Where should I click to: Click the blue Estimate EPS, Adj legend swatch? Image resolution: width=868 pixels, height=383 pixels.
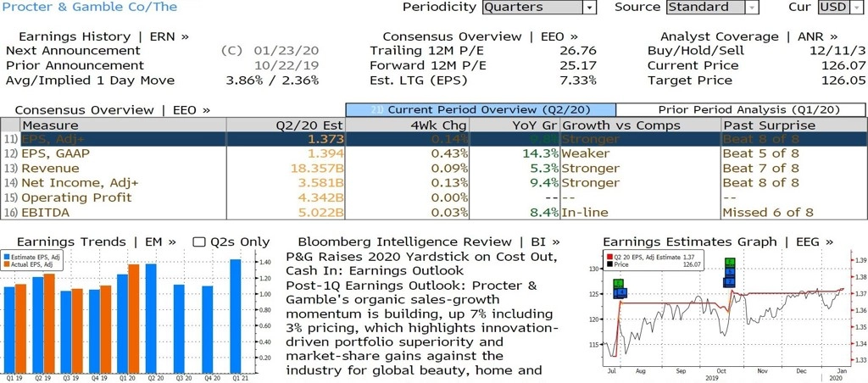point(7,258)
